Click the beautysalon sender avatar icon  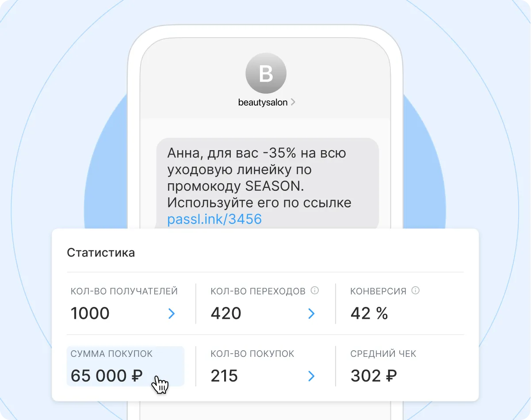pyautogui.click(x=266, y=73)
